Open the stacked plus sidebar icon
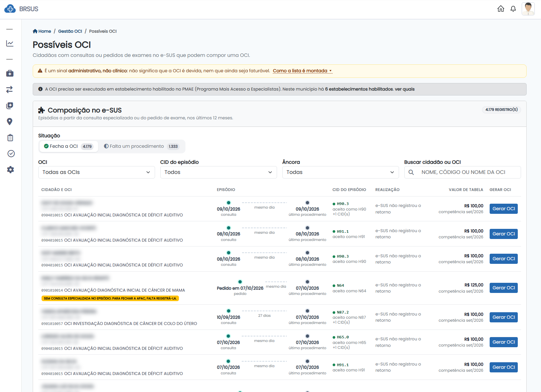 [10, 106]
